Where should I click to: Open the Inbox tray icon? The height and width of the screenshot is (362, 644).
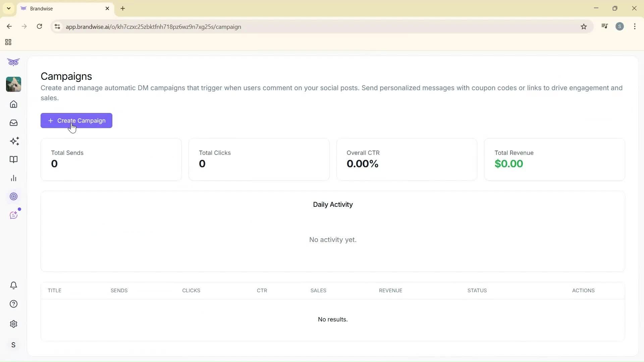pyautogui.click(x=13, y=123)
